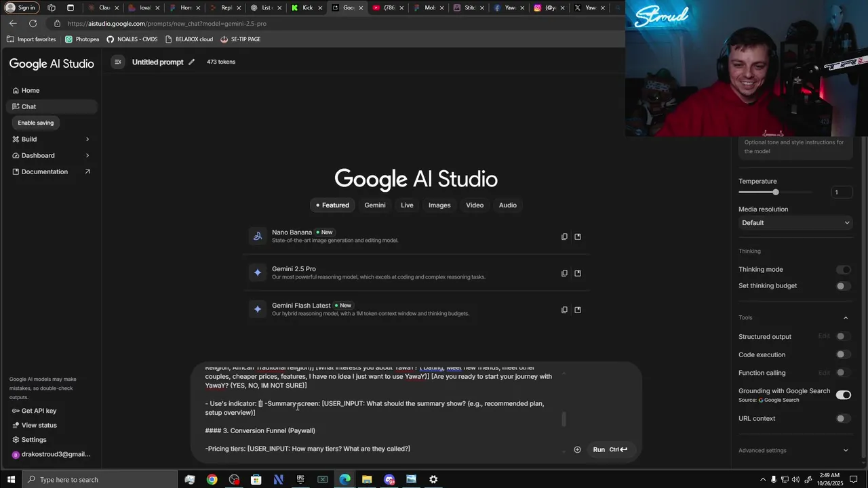This screenshot has height=488, width=868.
Task: Open the Photopea bookmark
Action: coord(82,39)
